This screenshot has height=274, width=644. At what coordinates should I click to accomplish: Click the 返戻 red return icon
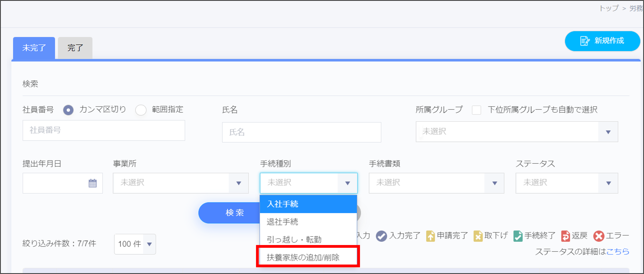coord(565,236)
